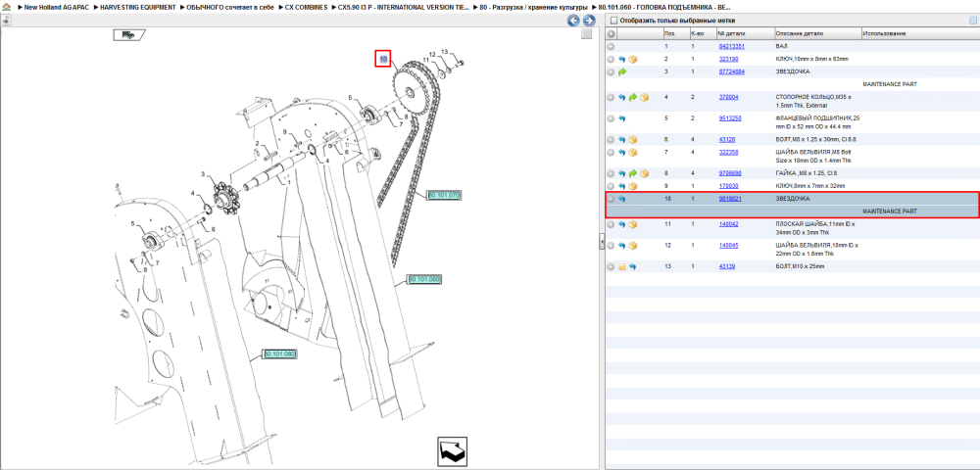
Task: Click the blue arrow icon for part 322358
Action: (622, 153)
